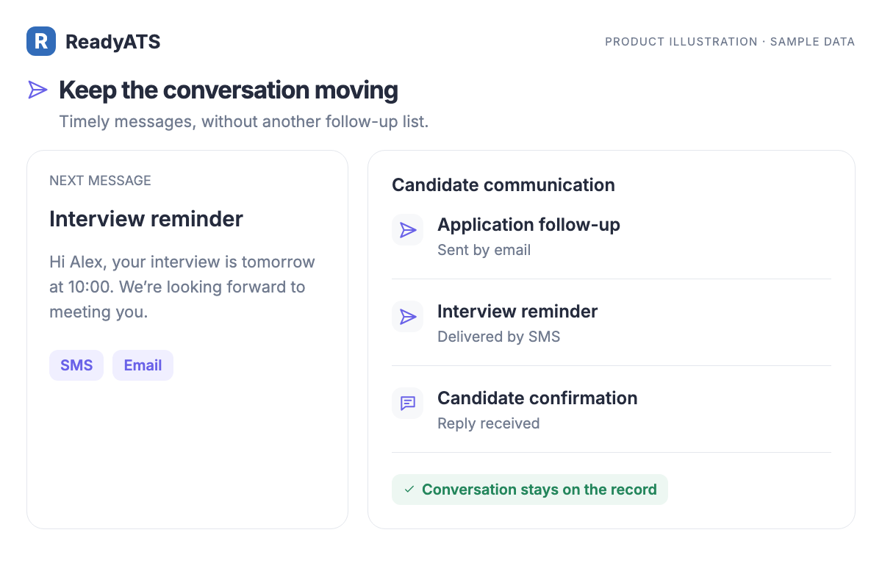The height and width of the screenshot is (588, 882).
Task: Click the green checkmark in the record badge
Action: pos(409,490)
